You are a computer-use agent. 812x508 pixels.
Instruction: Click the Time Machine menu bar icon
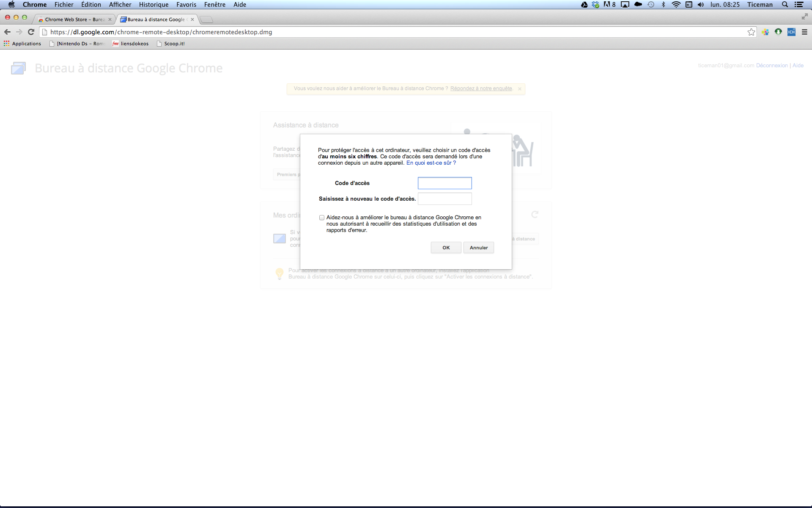(x=651, y=5)
